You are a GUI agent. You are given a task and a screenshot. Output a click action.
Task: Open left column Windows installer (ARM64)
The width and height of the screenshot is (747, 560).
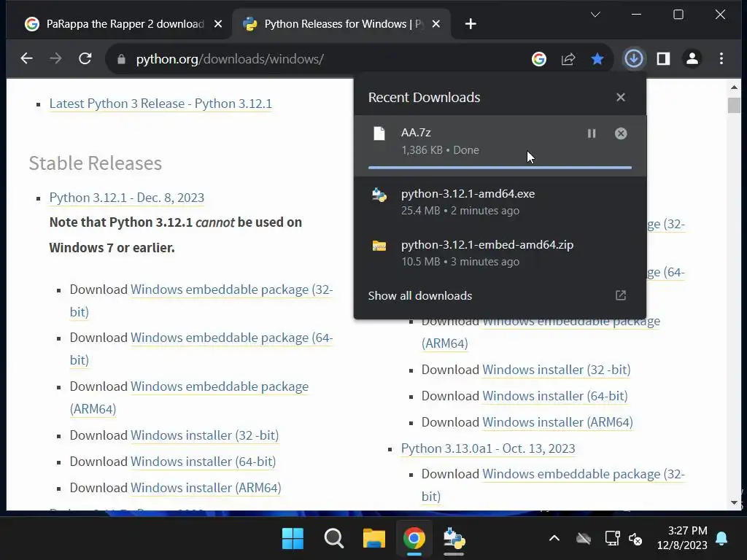[206, 488]
